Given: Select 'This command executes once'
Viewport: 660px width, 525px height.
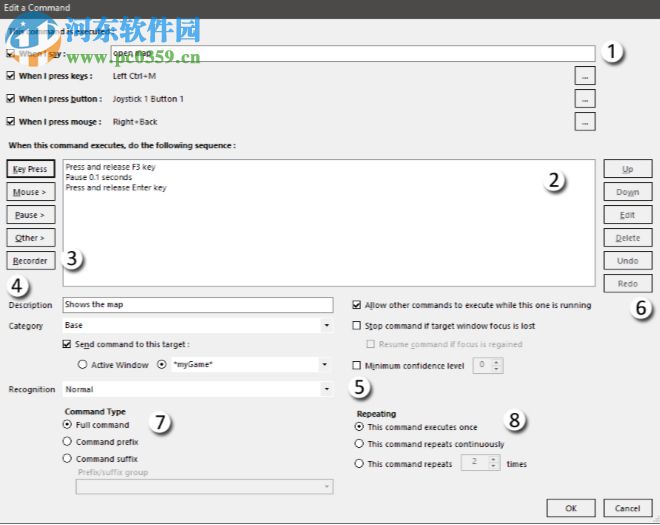Looking at the screenshot, I should coord(359,427).
